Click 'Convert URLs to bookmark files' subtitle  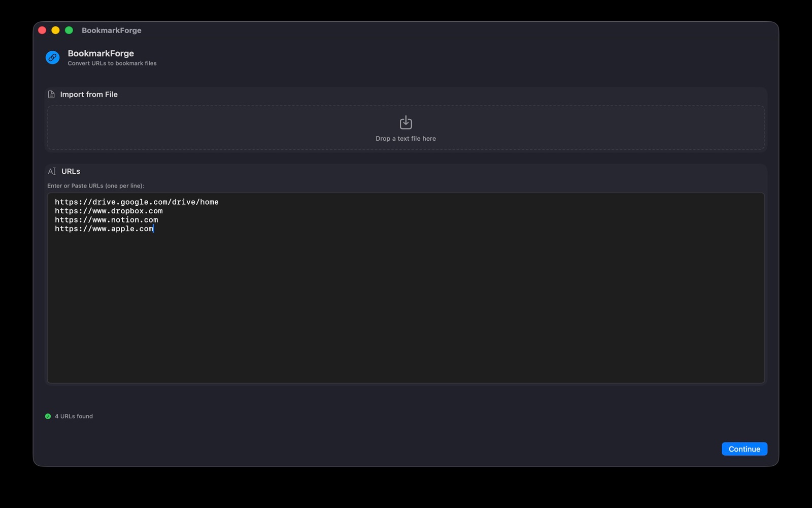[112, 63]
